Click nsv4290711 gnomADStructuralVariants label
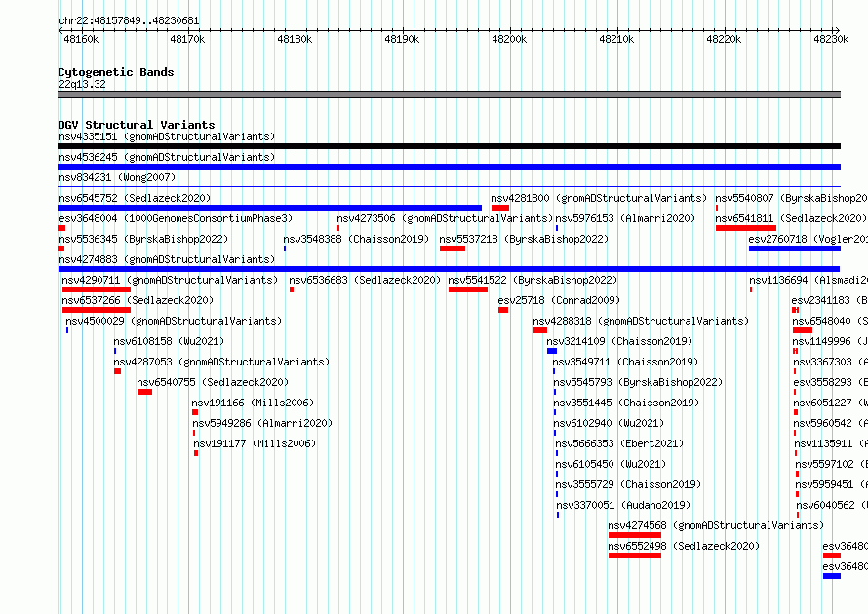Image resolution: width=868 pixels, height=614 pixels. pyautogui.click(x=170, y=280)
